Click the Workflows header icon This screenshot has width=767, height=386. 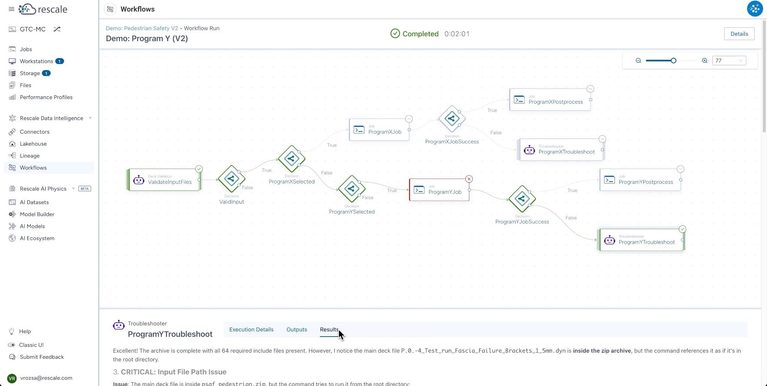coord(111,9)
